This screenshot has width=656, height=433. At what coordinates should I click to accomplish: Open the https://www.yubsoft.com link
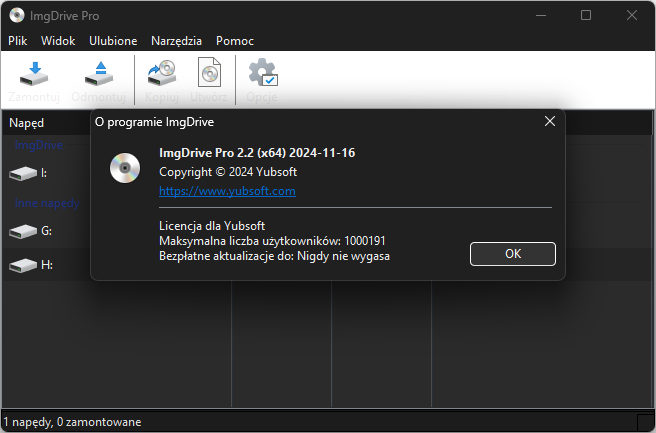pyautogui.click(x=227, y=191)
